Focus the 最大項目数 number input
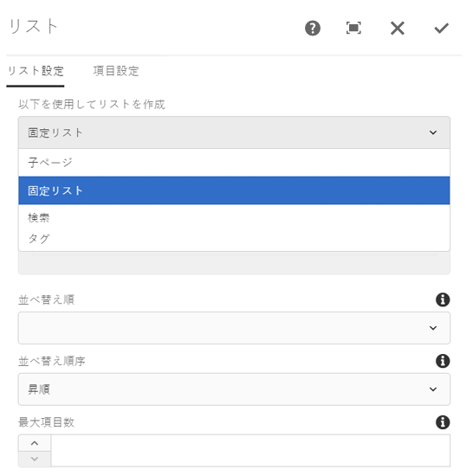 (x=250, y=451)
